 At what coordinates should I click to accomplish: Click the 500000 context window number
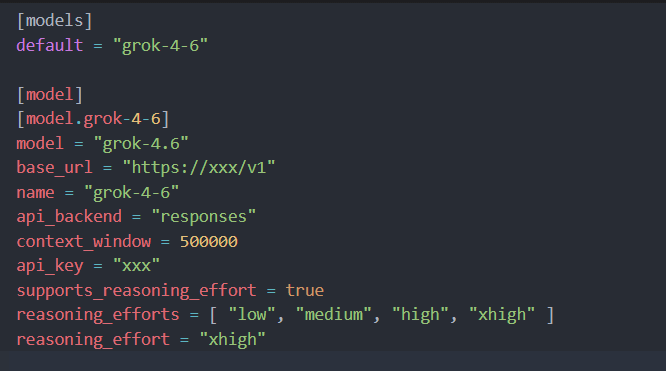pos(209,242)
